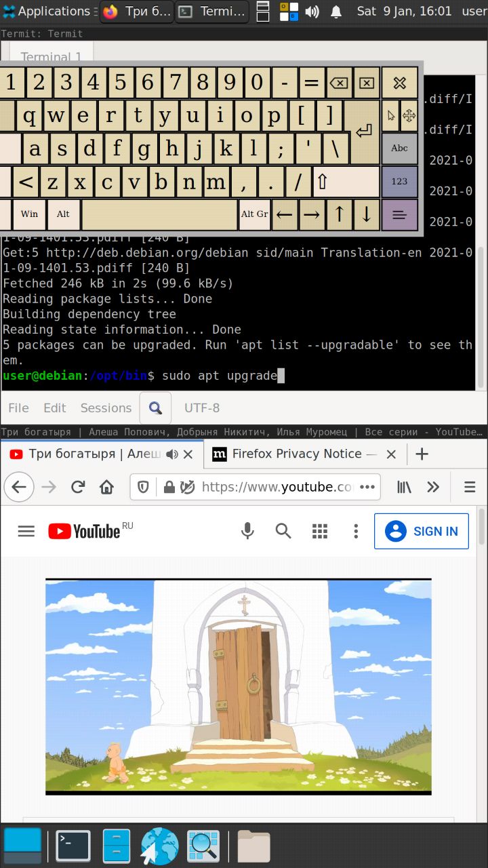
Task: Tap the backslash key on keyboard
Action: 335,149
